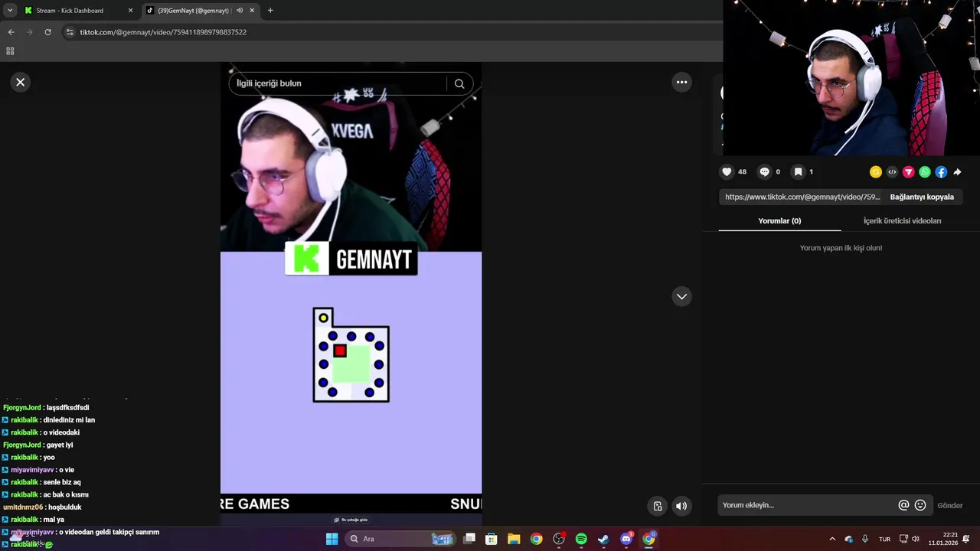The image size is (980, 551).
Task: Click chat message 'gayet iyi'
Action: click(x=60, y=445)
